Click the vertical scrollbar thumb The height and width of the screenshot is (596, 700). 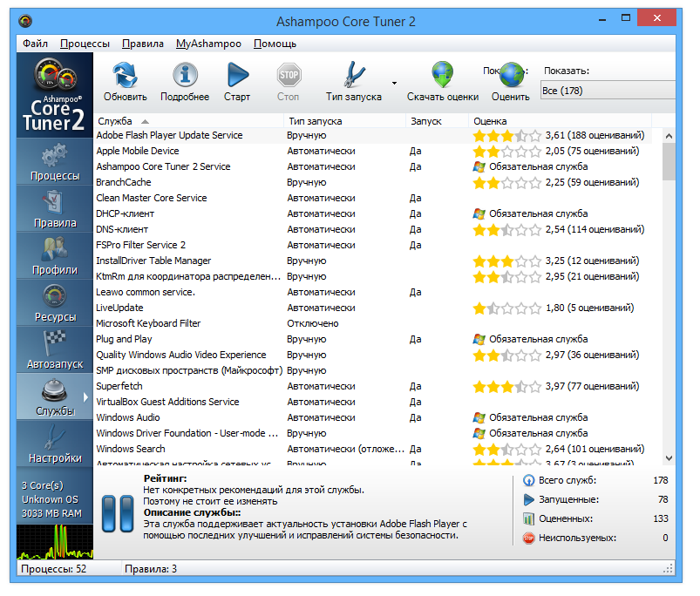(669, 161)
